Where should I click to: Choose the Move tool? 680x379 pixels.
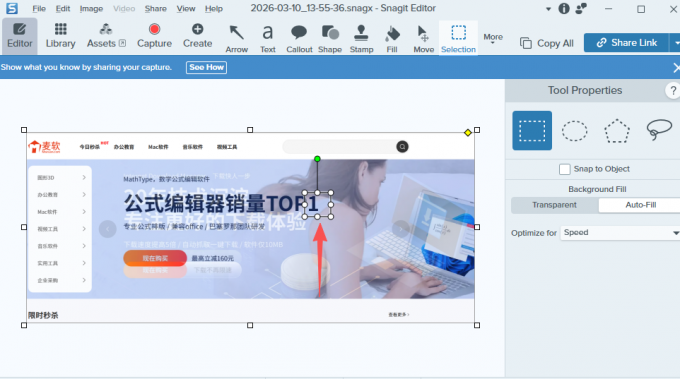pos(423,38)
